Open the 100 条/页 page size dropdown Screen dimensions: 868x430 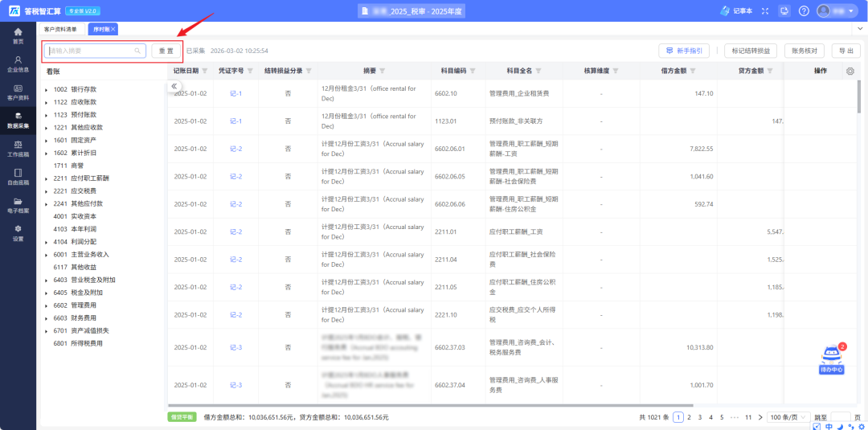pos(788,417)
